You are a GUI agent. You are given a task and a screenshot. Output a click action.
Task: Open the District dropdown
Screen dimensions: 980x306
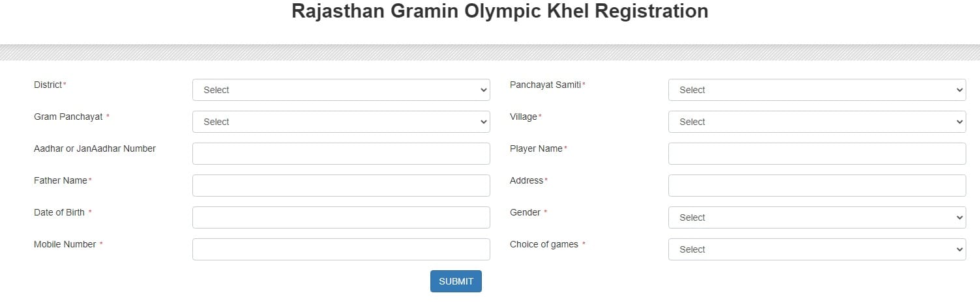[x=340, y=90]
